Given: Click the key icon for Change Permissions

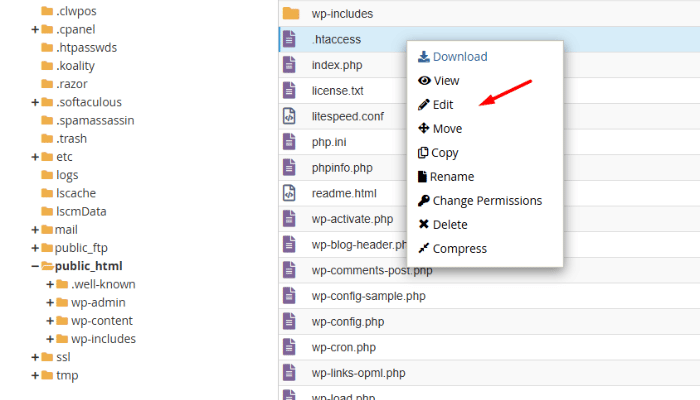Looking at the screenshot, I should click(x=424, y=201).
